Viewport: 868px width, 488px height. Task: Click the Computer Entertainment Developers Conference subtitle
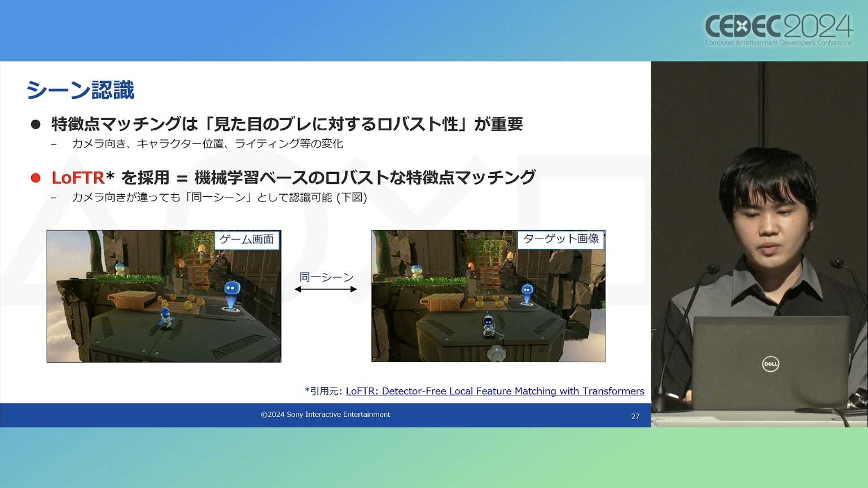(x=778, y=43)
